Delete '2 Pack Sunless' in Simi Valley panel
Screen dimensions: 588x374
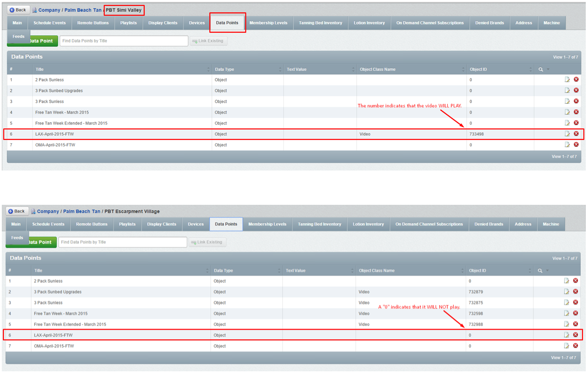[x=576, y=79]
